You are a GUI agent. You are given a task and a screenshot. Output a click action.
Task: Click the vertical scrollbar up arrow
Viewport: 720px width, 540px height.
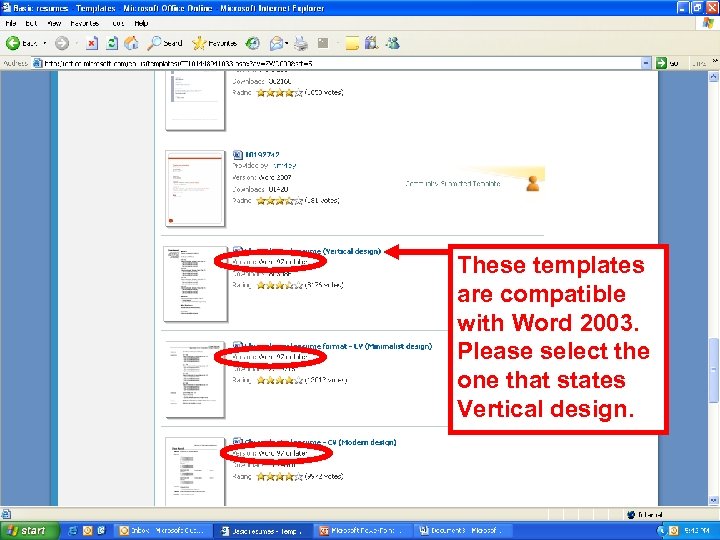[x=714, y=77]
